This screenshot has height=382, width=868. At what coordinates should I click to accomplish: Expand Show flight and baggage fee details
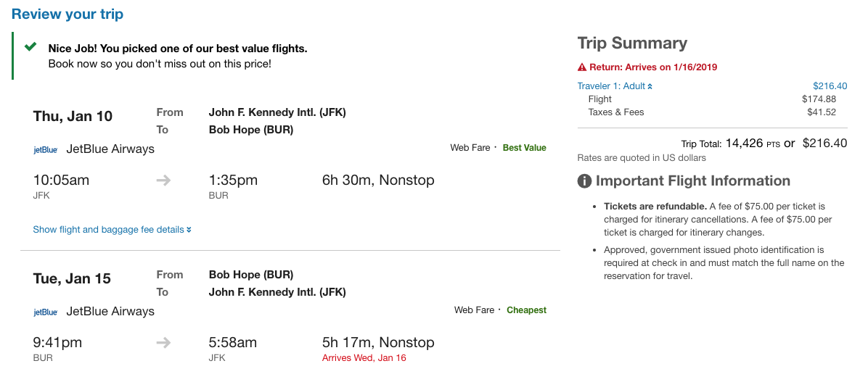(x=108, y=230)
